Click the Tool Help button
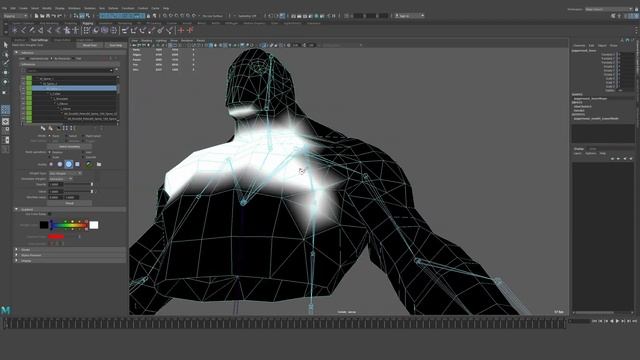This screenshot has width=640, height=360. tap(116, 45)
